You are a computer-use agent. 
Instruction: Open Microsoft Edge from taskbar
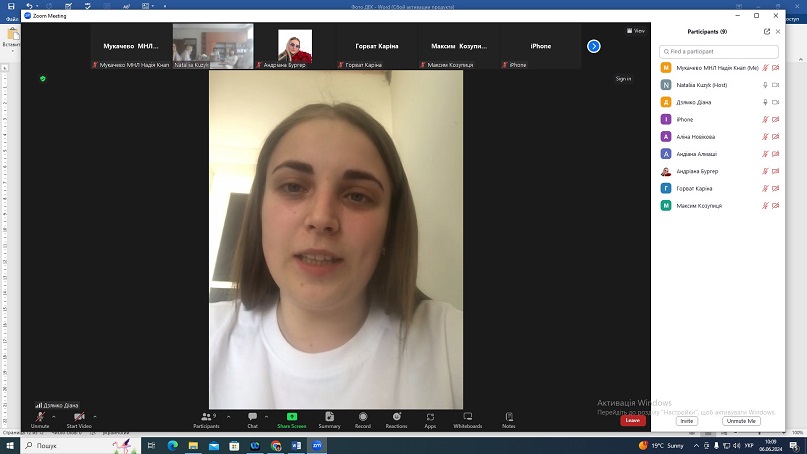click(172, 445)
